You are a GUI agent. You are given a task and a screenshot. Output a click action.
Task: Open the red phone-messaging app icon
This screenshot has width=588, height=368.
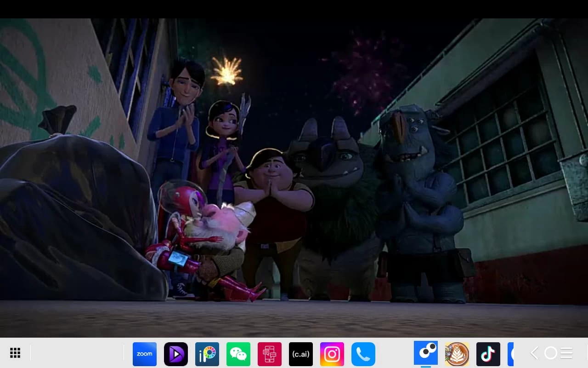pyautogui.click(x=270, y=354)
